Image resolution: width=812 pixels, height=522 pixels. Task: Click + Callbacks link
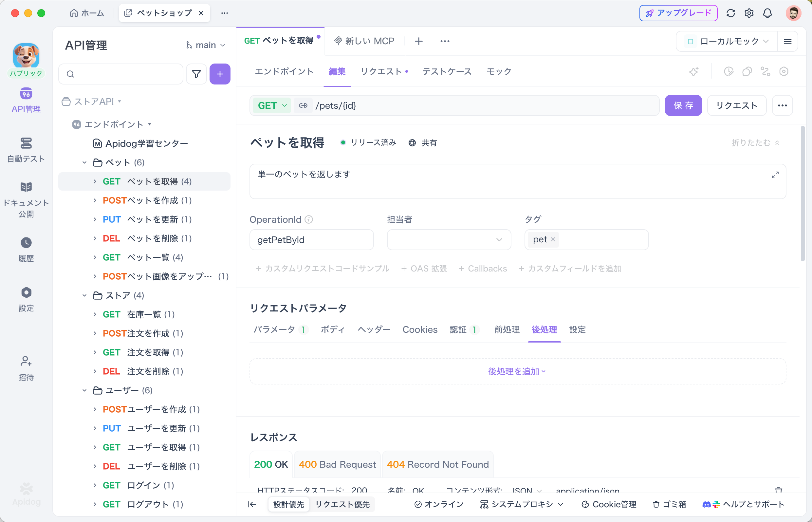483,269
